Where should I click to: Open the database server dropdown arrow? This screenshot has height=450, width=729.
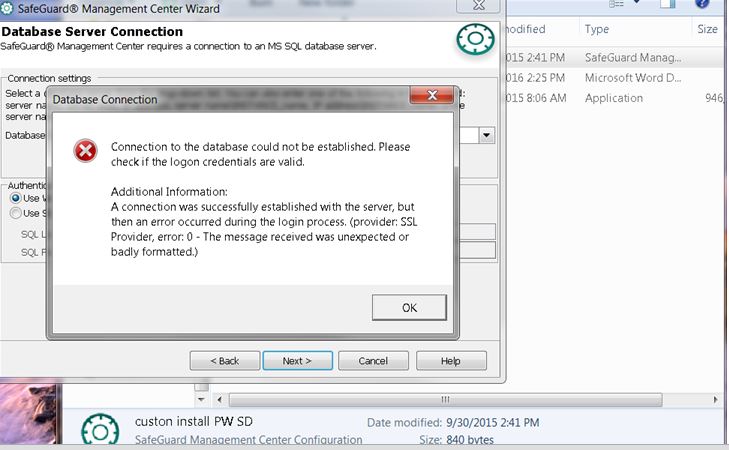(486, 135)
